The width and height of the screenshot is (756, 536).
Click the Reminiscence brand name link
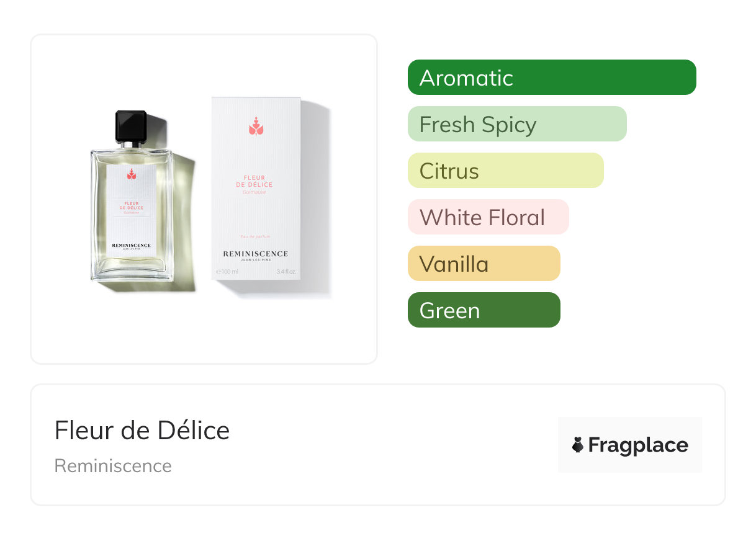(x=113, y=466)
